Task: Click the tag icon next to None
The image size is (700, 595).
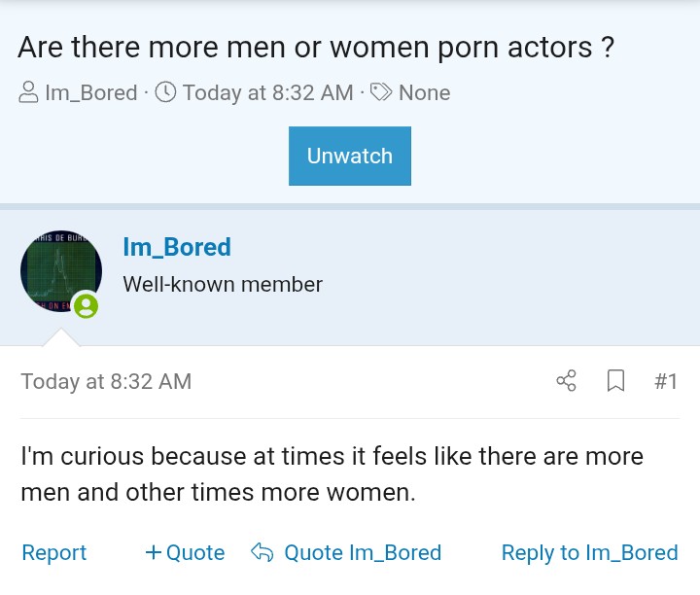Action: (382, 93)
